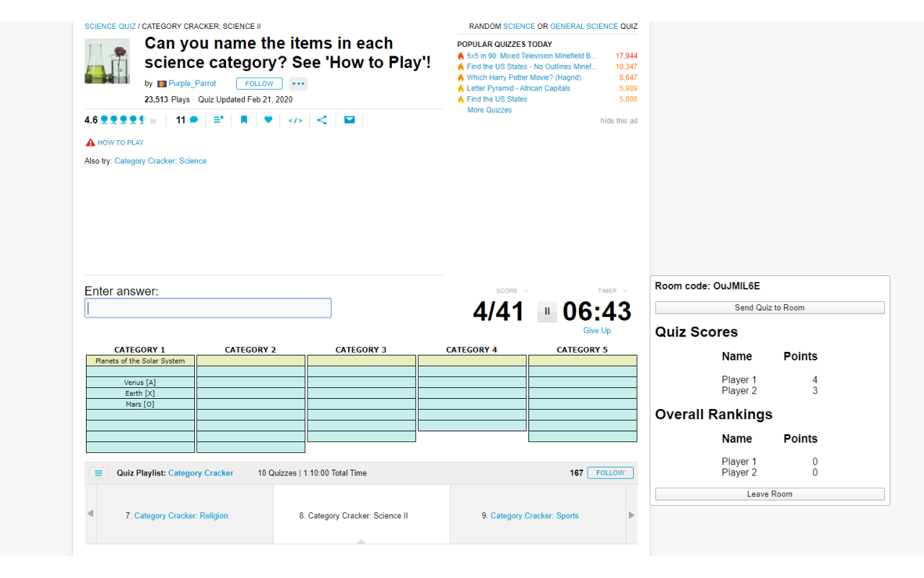Add quiz to playlist icon

click(219, 120)
